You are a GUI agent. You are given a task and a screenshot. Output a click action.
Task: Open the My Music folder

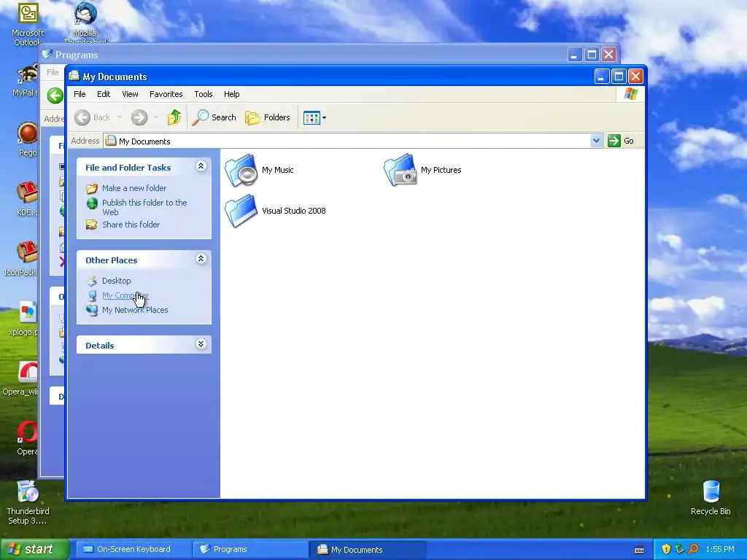click(x=259, y=170)
